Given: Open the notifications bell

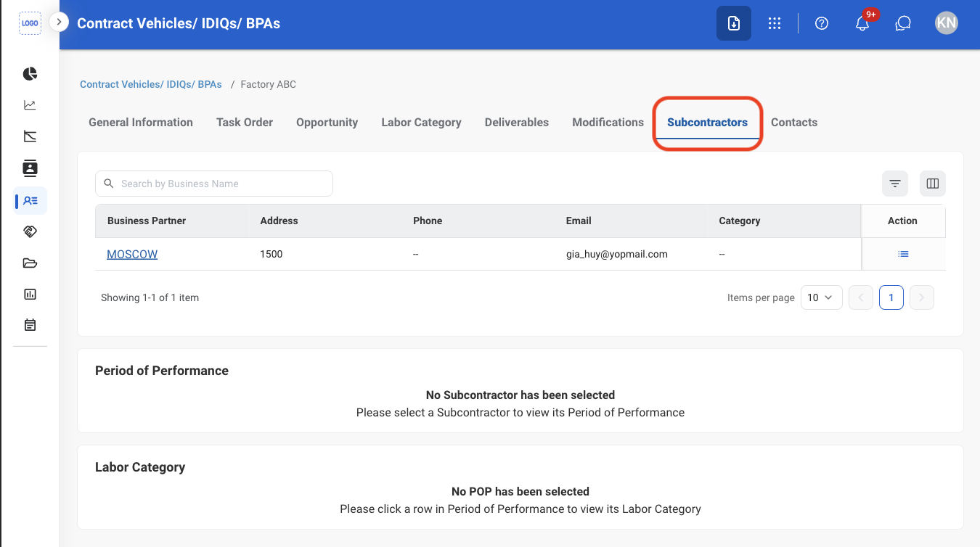Looking at the screenshot, I should [862, 23].
